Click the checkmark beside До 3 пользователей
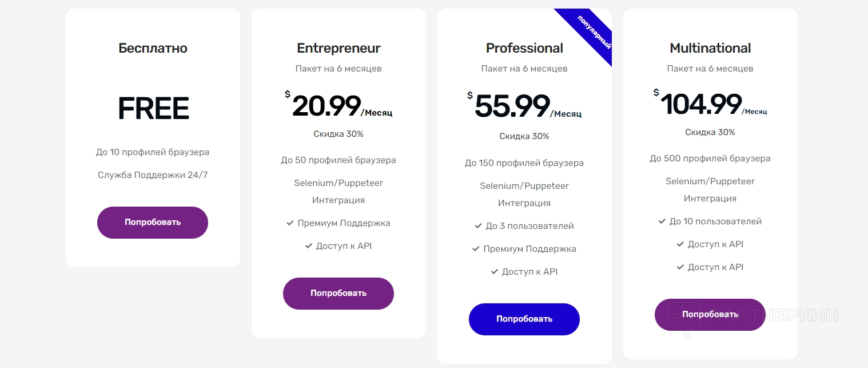This screenshot has height=368, width=868. (478, 226)
